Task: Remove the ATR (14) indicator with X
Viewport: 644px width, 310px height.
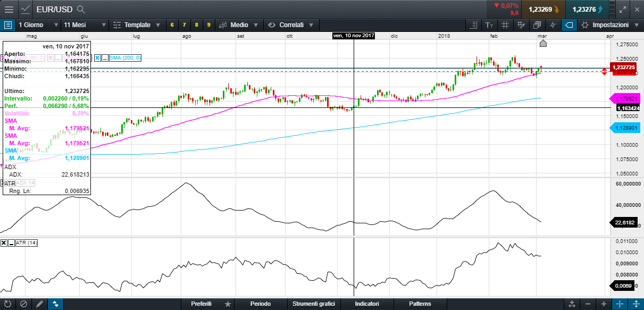Action: 4,243
